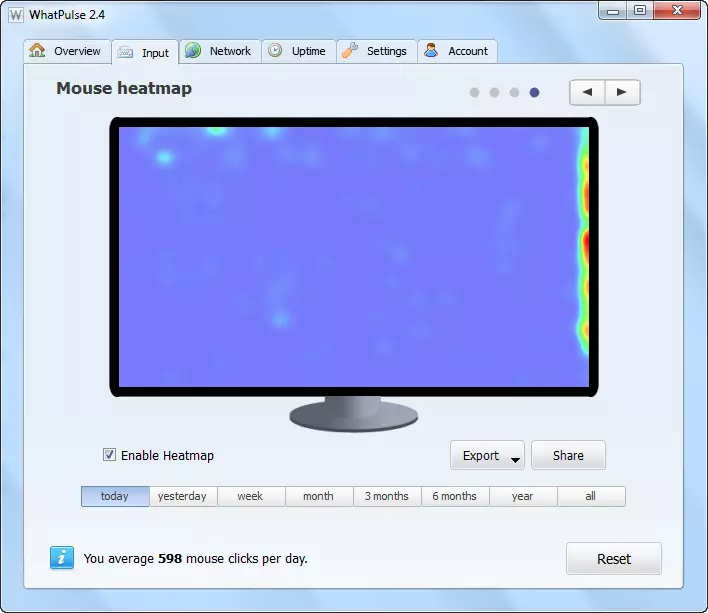Uncheck Enable Heatmap checkbox
The height and width of the screenshot is (613, 708).
click(x=109, y=455)
